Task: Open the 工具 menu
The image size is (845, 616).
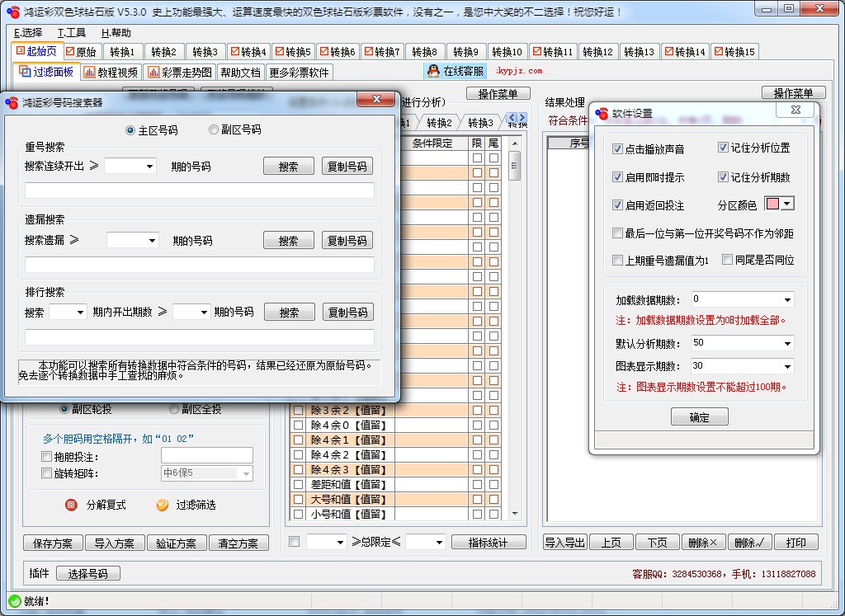Action: [70, 33]
